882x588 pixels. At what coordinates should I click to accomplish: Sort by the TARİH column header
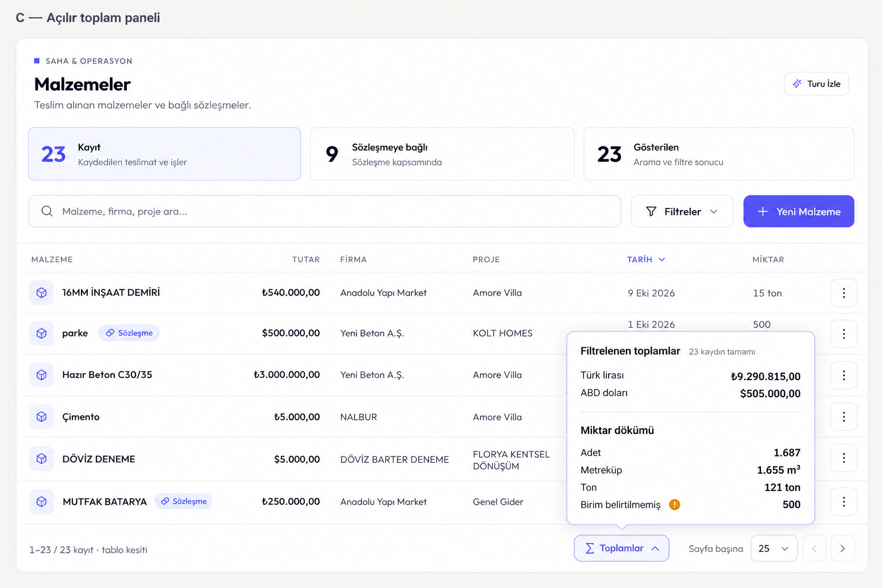(x=646, y=260)
